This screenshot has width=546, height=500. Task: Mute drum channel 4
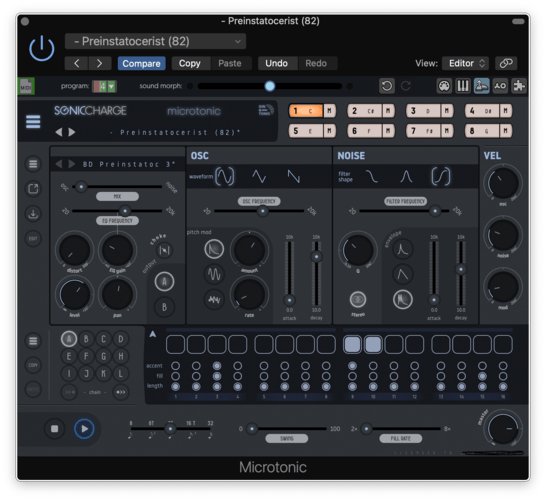(506, 111)
